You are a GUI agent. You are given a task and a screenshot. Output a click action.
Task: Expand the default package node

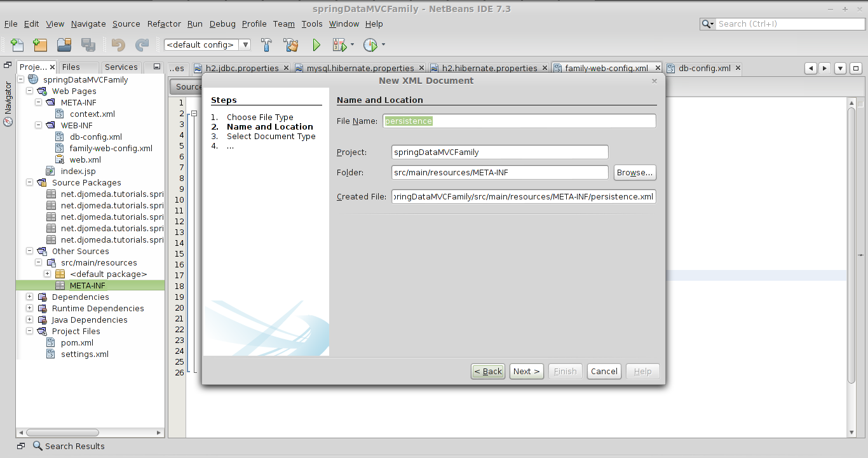(47, 274)
